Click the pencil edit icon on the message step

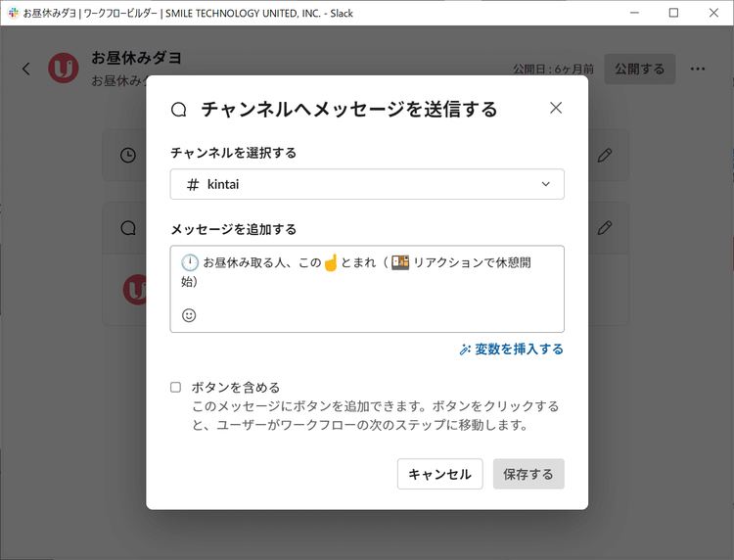click(x=605, y=228)
